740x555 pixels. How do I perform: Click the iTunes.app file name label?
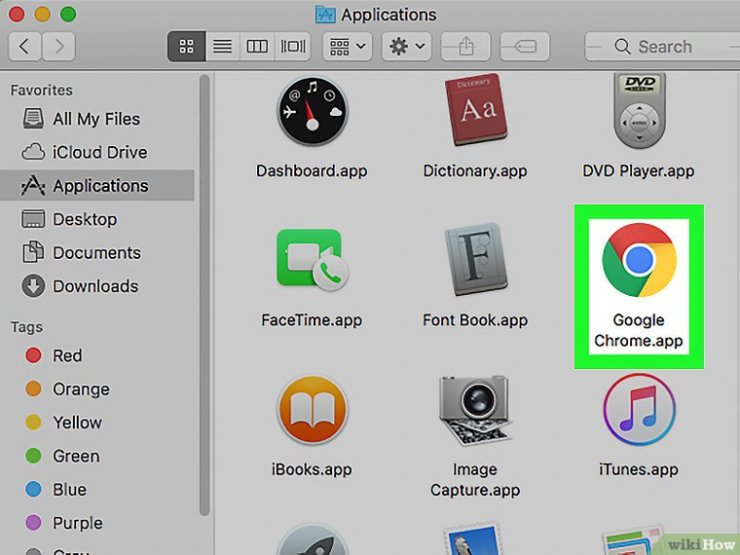tap(639, 469)
